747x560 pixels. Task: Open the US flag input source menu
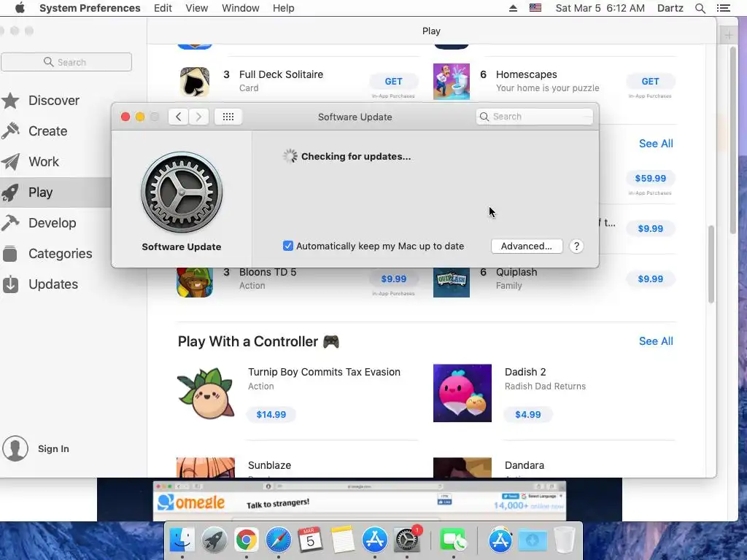pyautogui.click(x=535, y=8)
